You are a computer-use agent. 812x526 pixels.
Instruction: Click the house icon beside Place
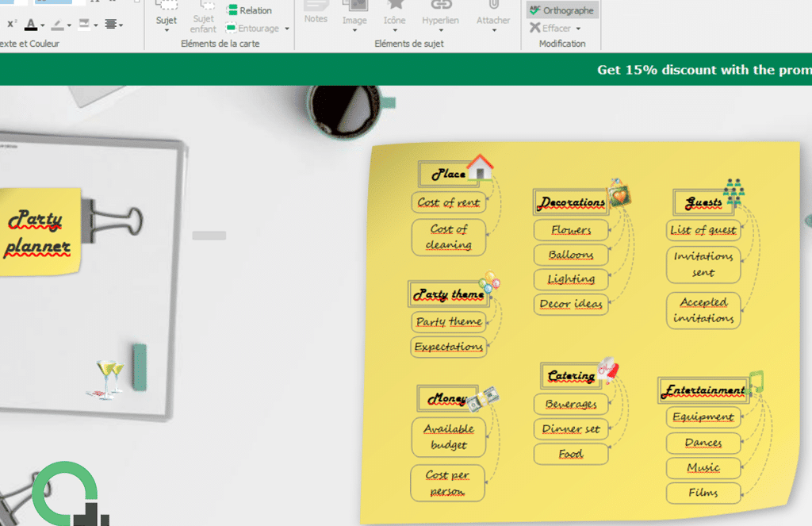[x=480, y=167]
